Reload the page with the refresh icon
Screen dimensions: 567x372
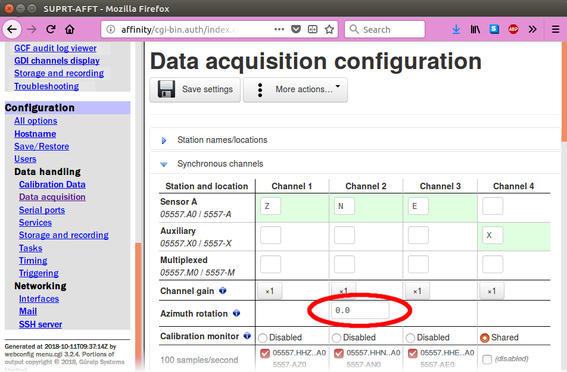click(51, 29)
